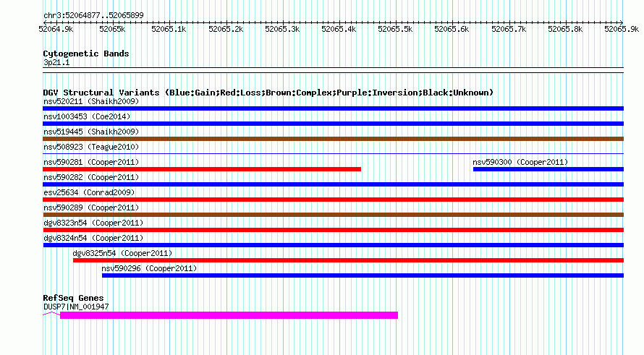Click the nsv590282 blue bar
Image resolution: width=644 pixels, height=355 pixels.
tap(333, 184)
